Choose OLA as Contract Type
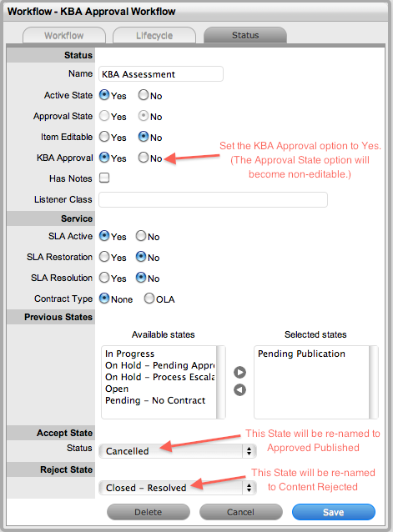Viewport: 393px width, 532px height. pos(149,299)
